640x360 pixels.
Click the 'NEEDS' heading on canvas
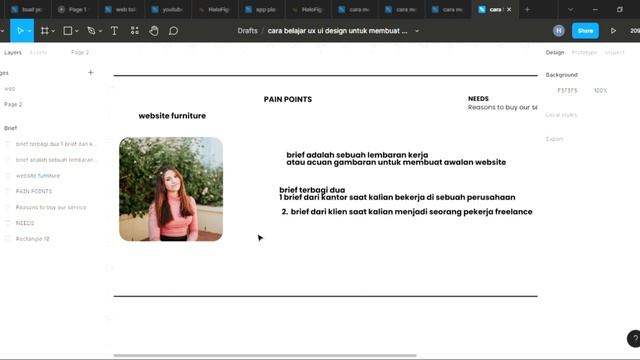[x=478, y=99]
